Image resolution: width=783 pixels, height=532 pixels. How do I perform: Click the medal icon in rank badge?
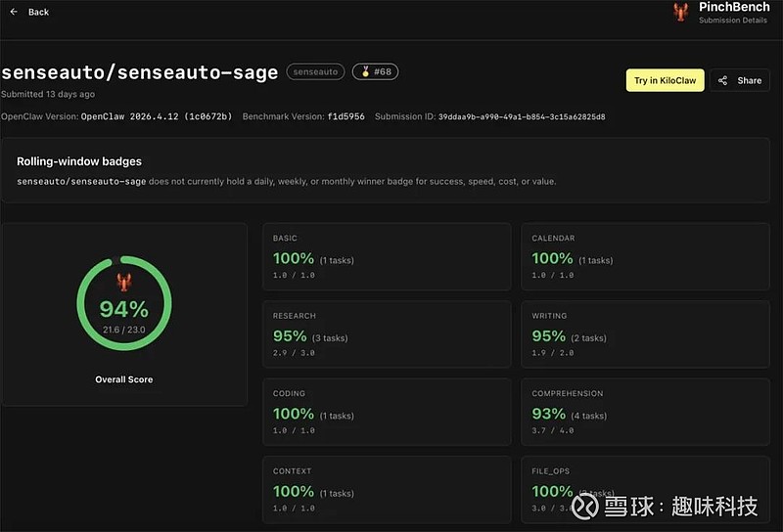(x=365, y=71)
